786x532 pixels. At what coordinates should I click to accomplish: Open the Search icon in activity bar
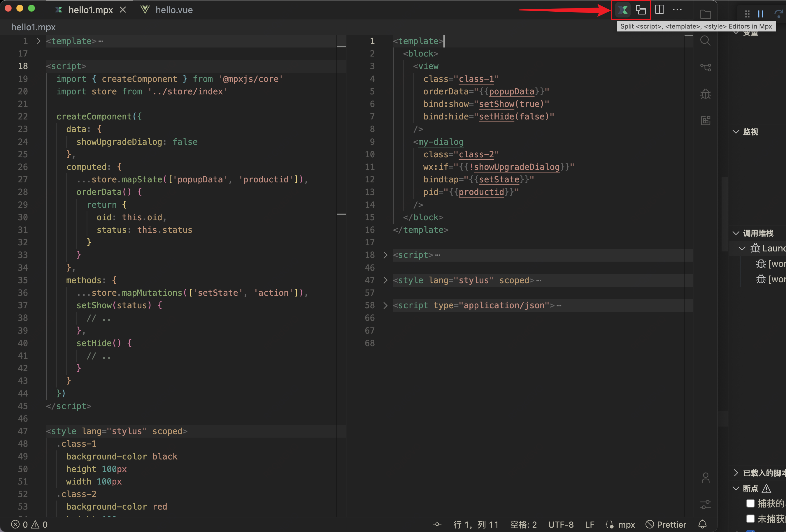(x=705, y=41)
